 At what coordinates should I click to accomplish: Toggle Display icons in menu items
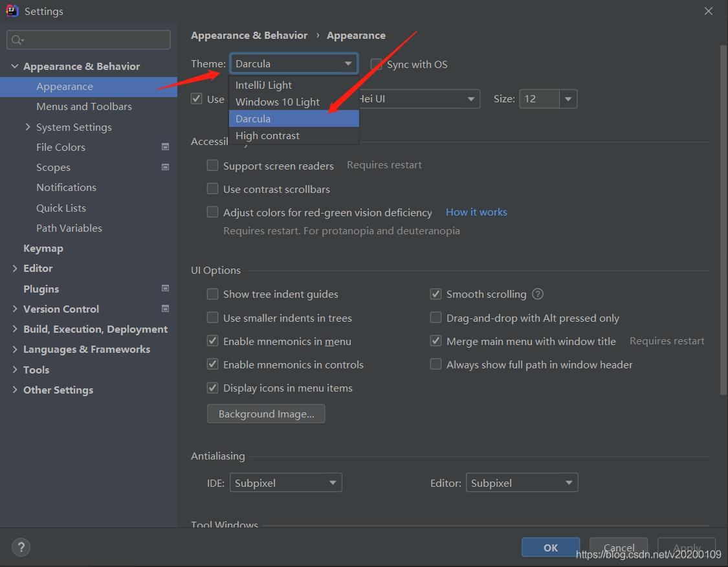point(212,387)
